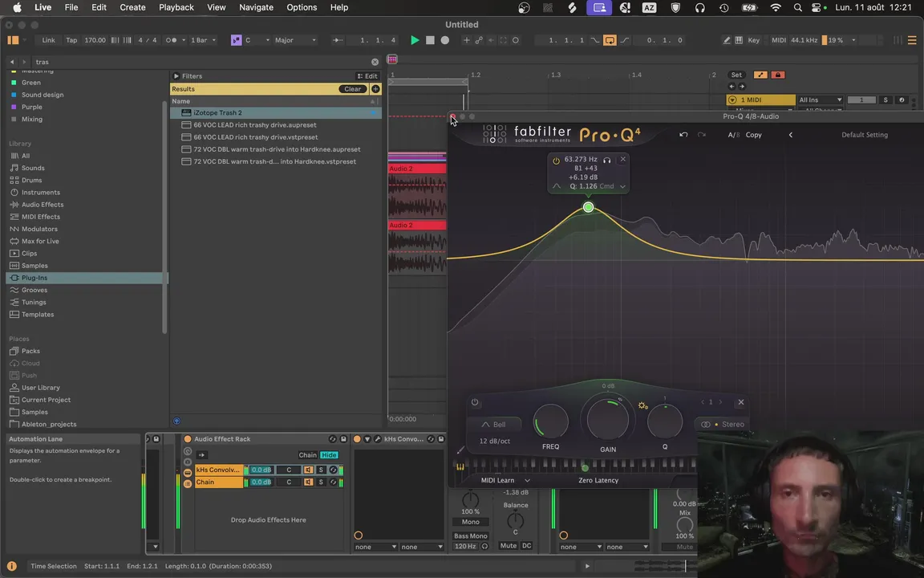Image resolution: width=924 pixels, height=578 pixels.
Task: Open the File menu
Action: 71,8
